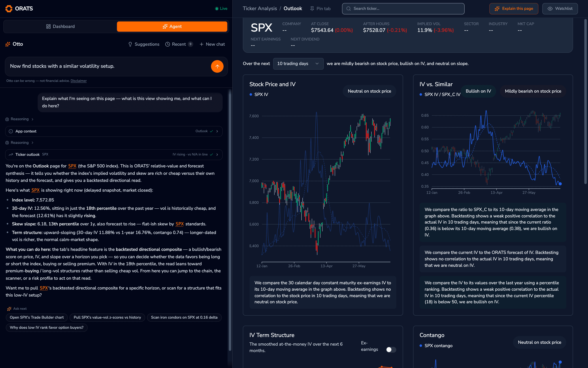Click the Neutral on stock price badge in Contango card

(539, 342)
